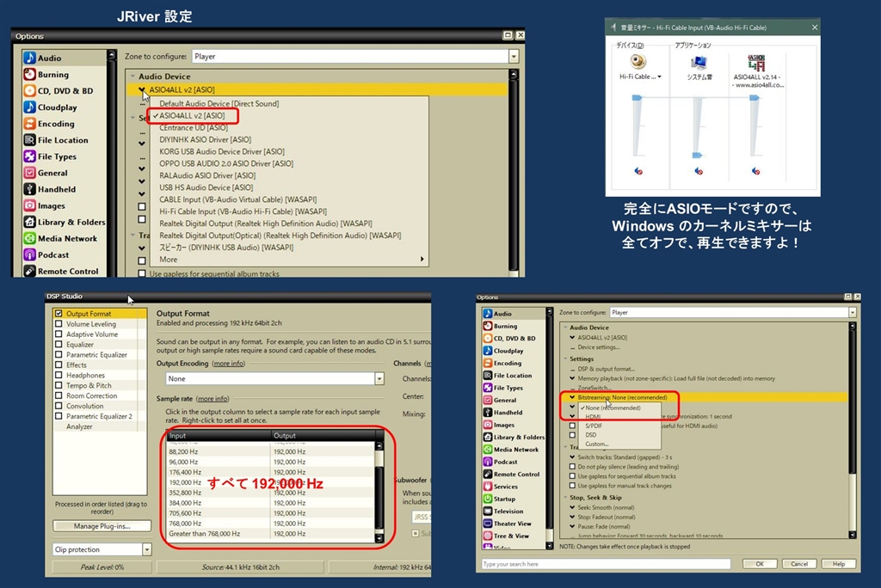The image size is (881, 588).
Task: Select Analyzer in the DSP Studio list
Action: [x=79, y=427]
